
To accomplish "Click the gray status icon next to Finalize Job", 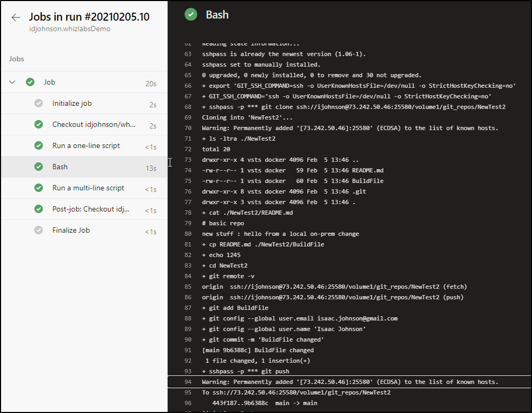I will point(39,230).
